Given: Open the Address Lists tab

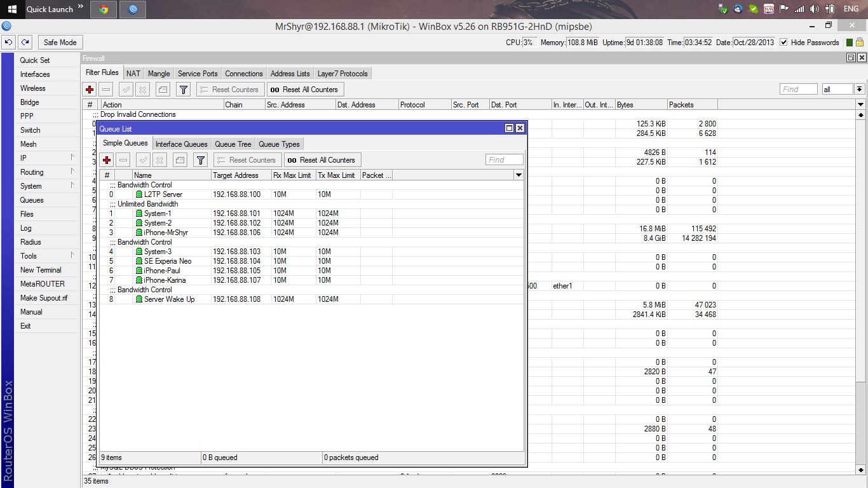Looking at the screenshot, I should coord(290,74).
